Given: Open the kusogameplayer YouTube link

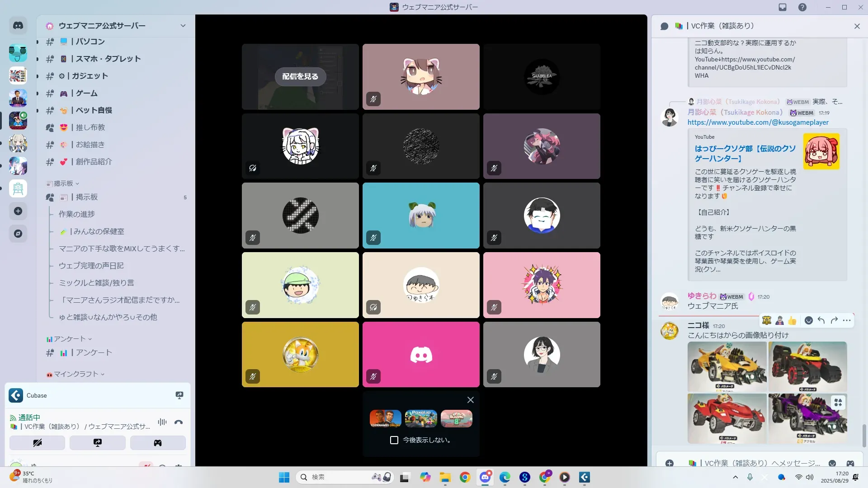Looking at the screenshot, I should click(758, 122).
